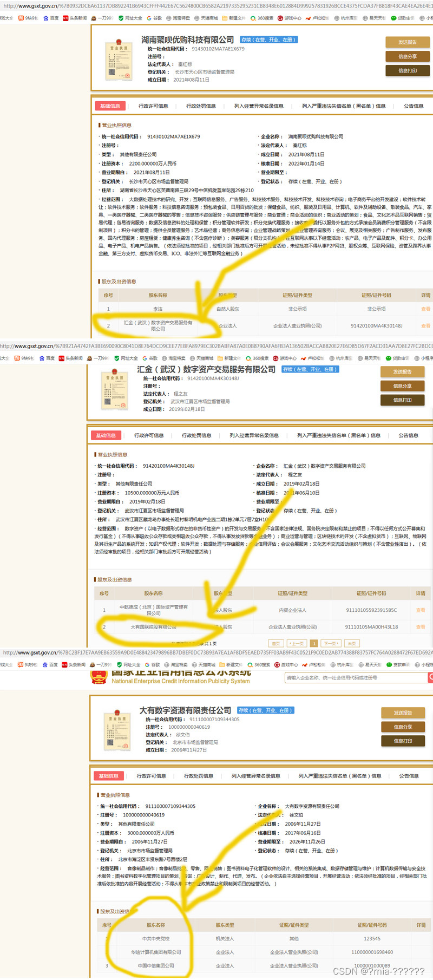Click 存续 status badge of 湖南聚呗优购科技

point(268,40)
